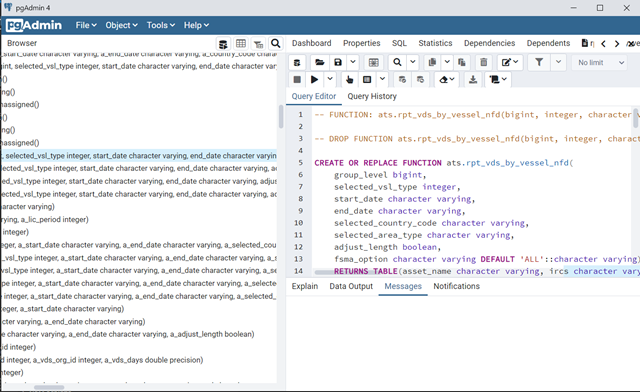This screenshot has height=392, width=640.
Task: Expand the Find options dropdown arrow
Action: [x=413, y=62]
